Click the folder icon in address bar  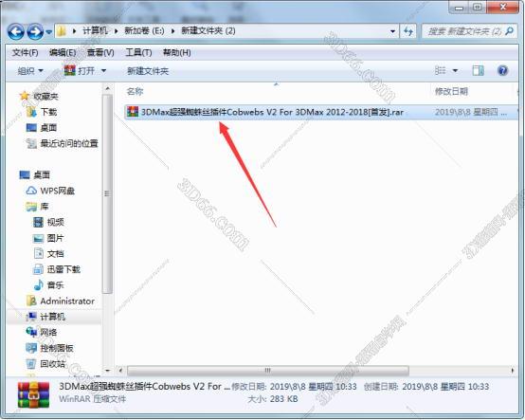pos(62,31)
